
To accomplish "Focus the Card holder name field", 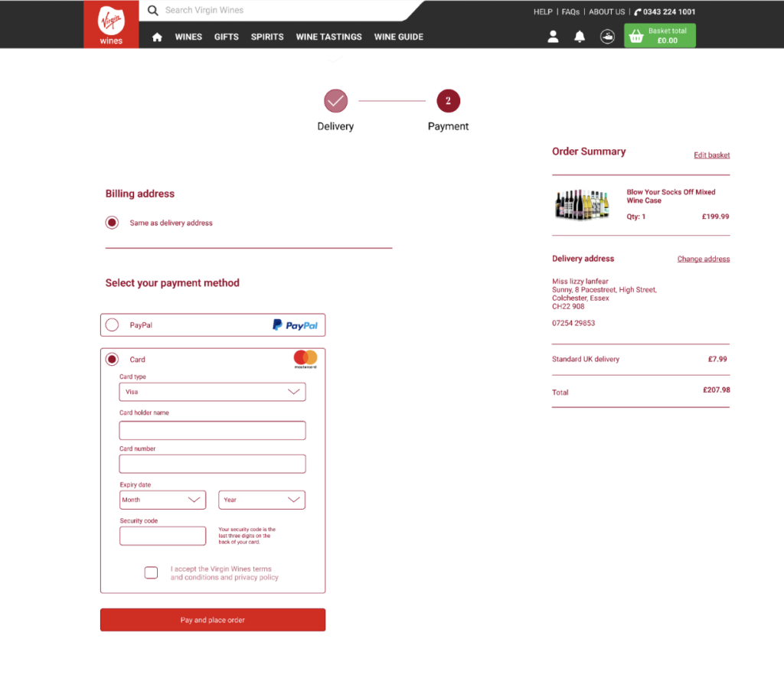I will pos(213,431).
